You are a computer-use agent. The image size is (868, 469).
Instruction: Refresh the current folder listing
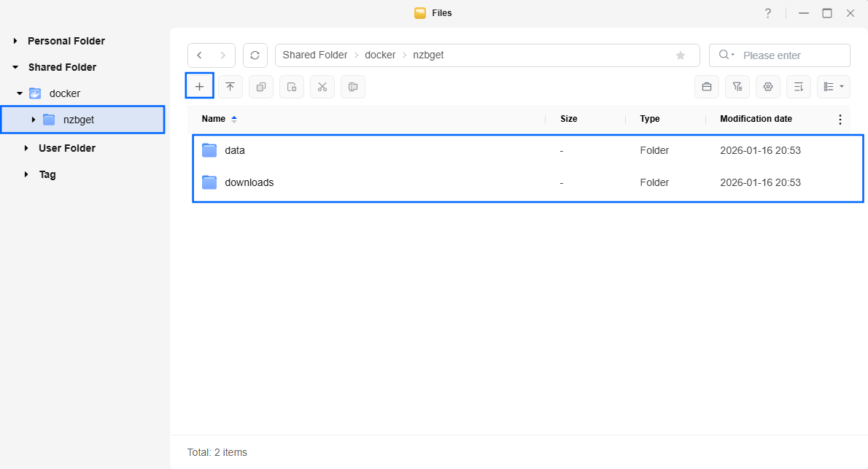[x=255, y=55]
